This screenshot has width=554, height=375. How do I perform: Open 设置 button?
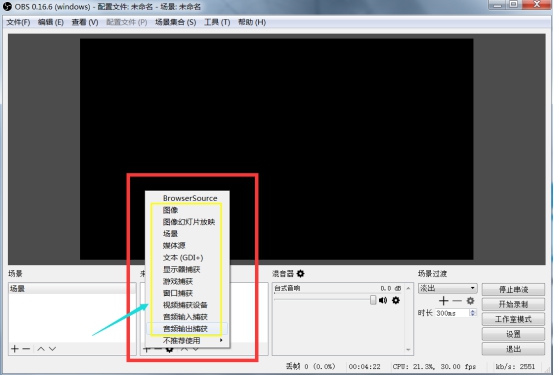(513, 334)
